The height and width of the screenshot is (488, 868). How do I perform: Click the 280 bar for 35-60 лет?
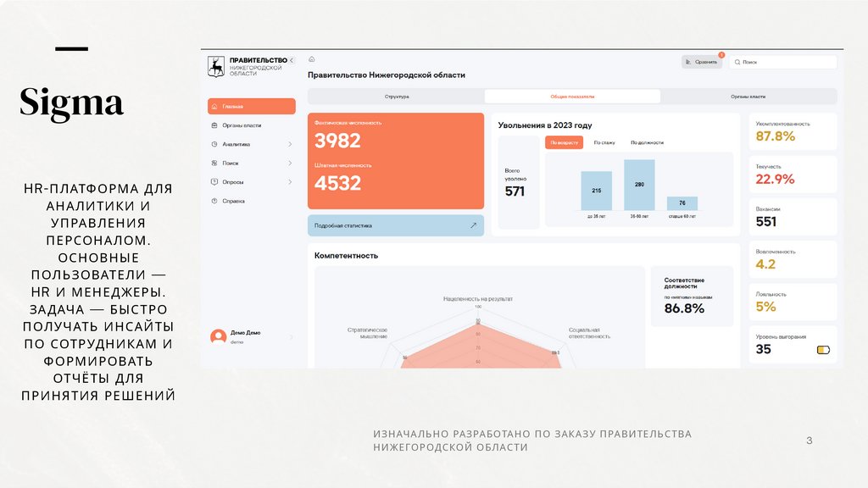click(x=639, y=185)
